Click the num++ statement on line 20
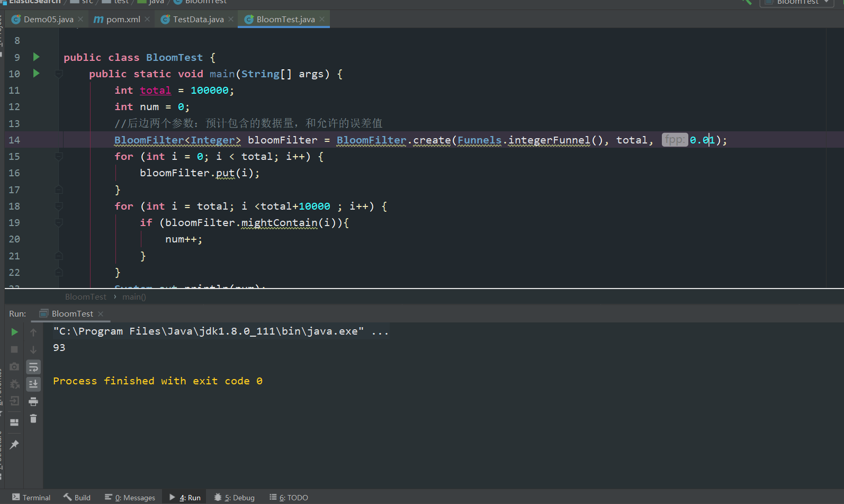 184,239
